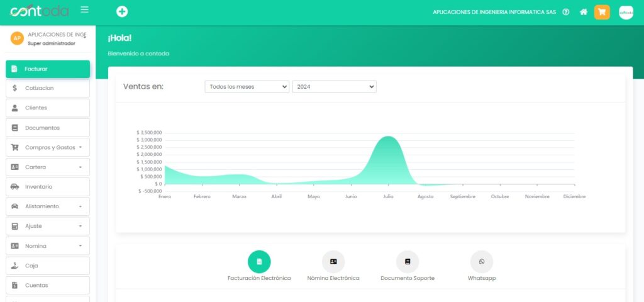Click the Whatsapp round icon
Screen dimensions: 644x302
(x=482, y=262)
